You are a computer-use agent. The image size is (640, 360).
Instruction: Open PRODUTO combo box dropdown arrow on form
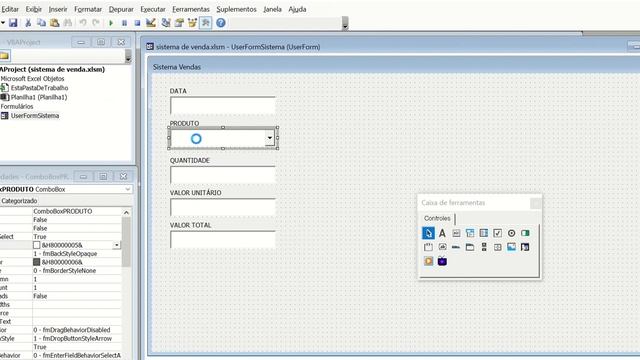[269, 138]
